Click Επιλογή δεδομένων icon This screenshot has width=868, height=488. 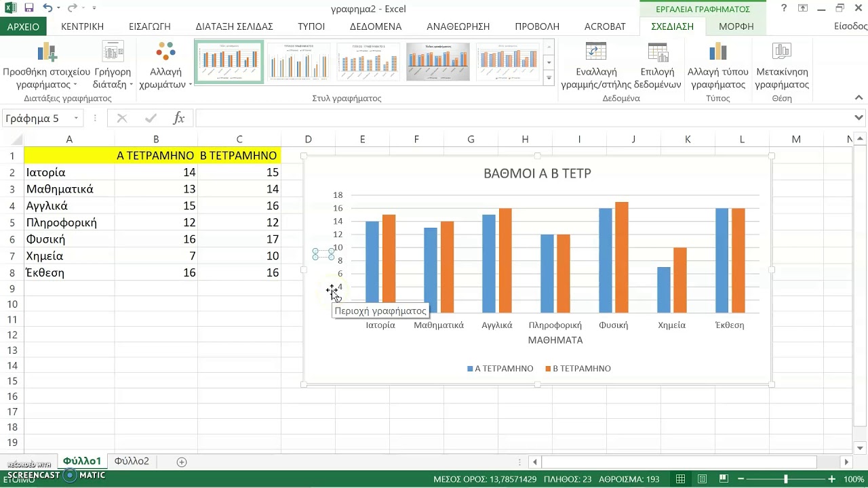coord(658,52)
